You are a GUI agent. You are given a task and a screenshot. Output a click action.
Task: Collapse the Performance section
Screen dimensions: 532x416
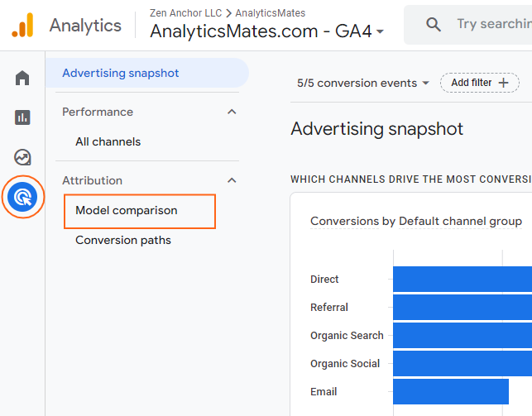232,112
